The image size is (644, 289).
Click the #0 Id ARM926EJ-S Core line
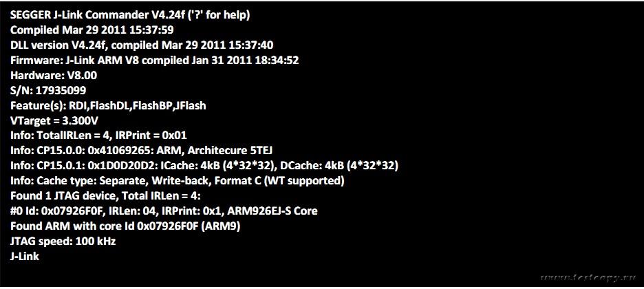[164, 211]
